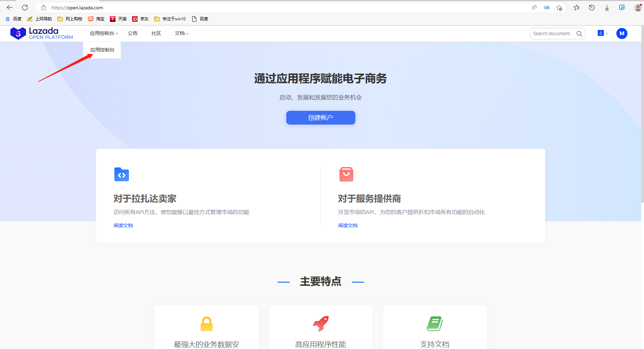
Task: Click the browser translate icon
Action: pos(546,8)
